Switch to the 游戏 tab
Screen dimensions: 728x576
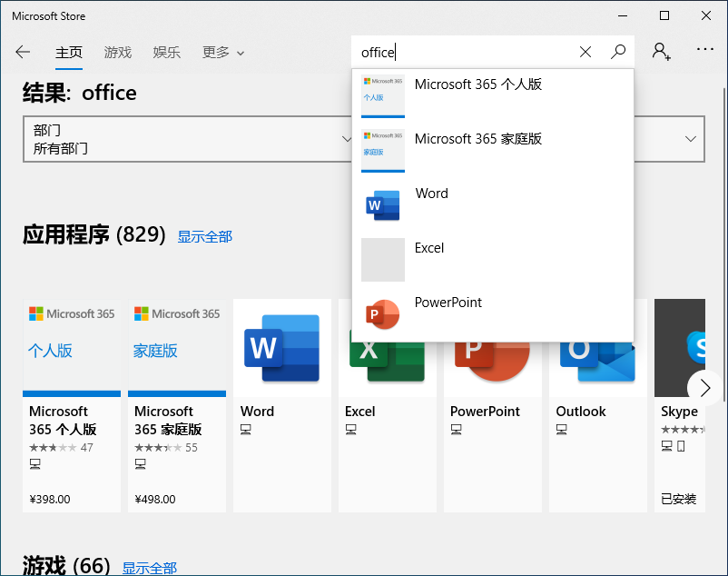(118, 53)
